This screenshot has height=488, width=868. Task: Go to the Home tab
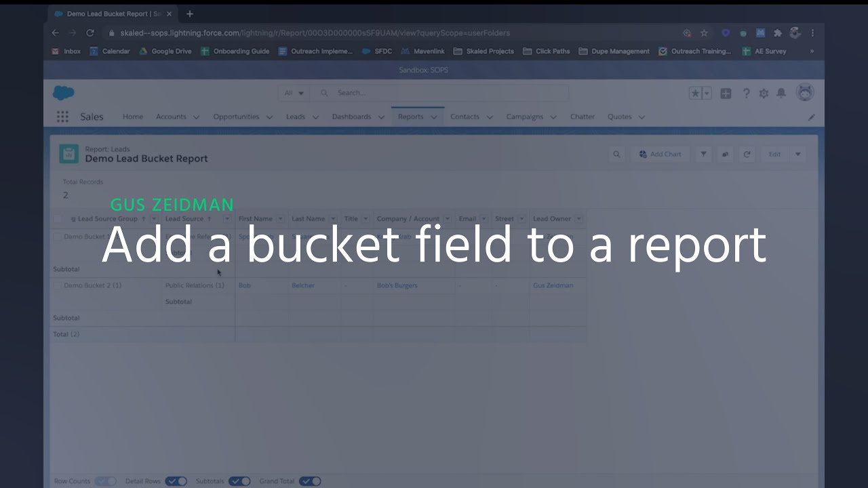[x=133, y=117]
